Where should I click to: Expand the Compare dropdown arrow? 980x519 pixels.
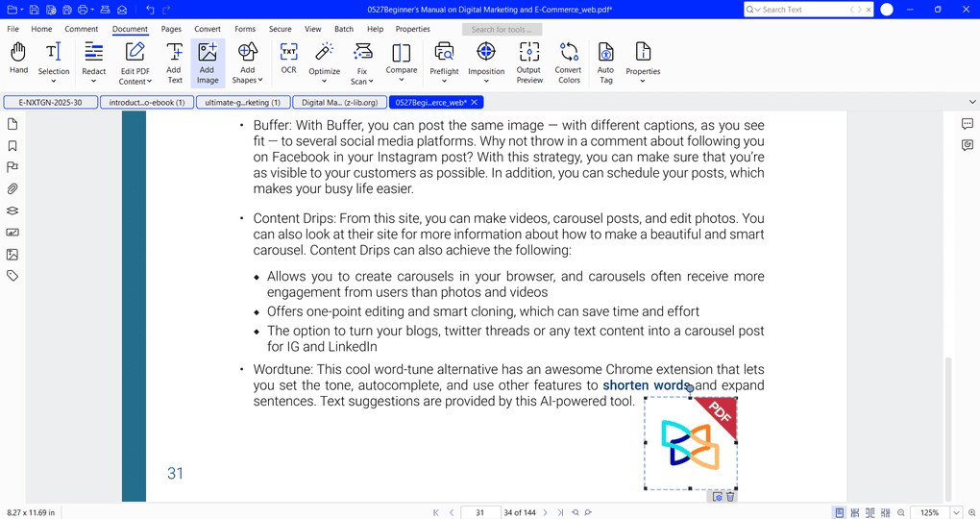click(402, 80)
